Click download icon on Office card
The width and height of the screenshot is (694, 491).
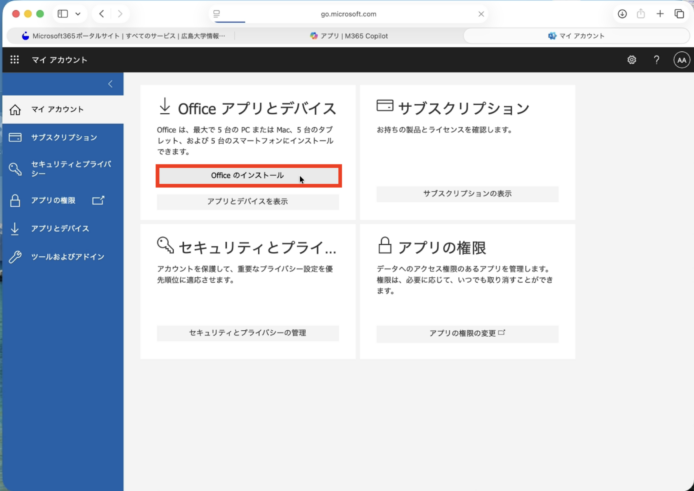pyautogui.click(x=165, y=107)
